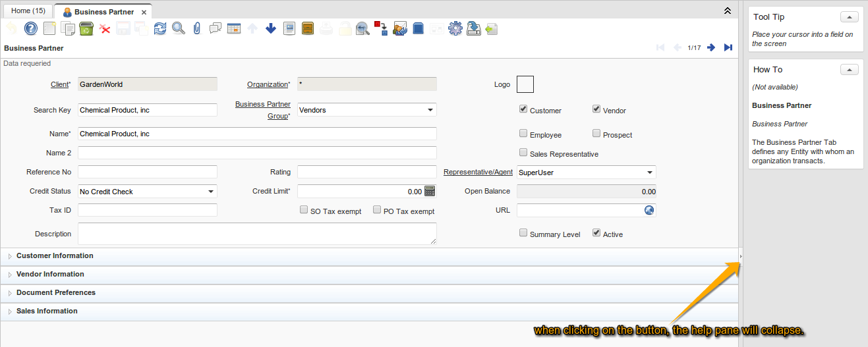Refresh the record using ReQuery icon

(159, 28)
